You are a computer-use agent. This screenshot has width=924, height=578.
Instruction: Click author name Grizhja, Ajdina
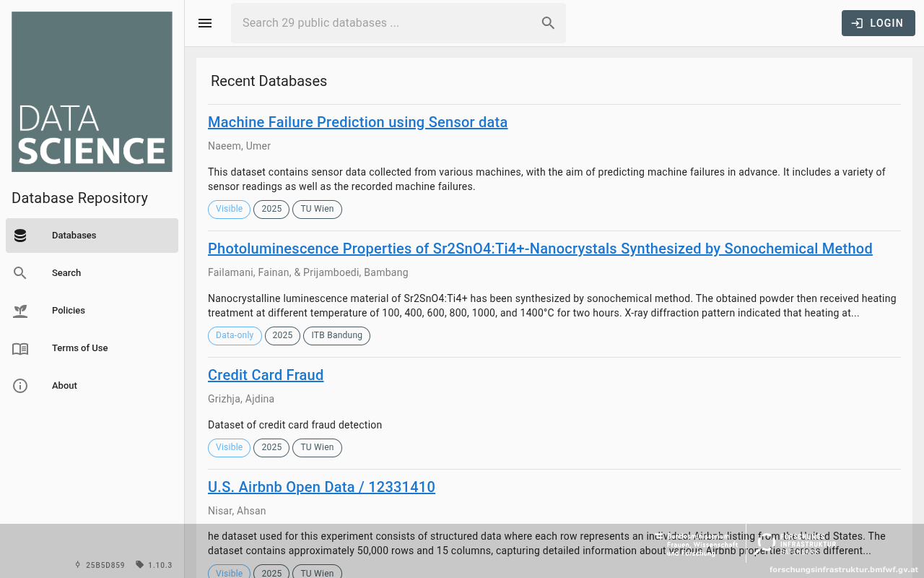pyautogui.click(x=241, y=399)
